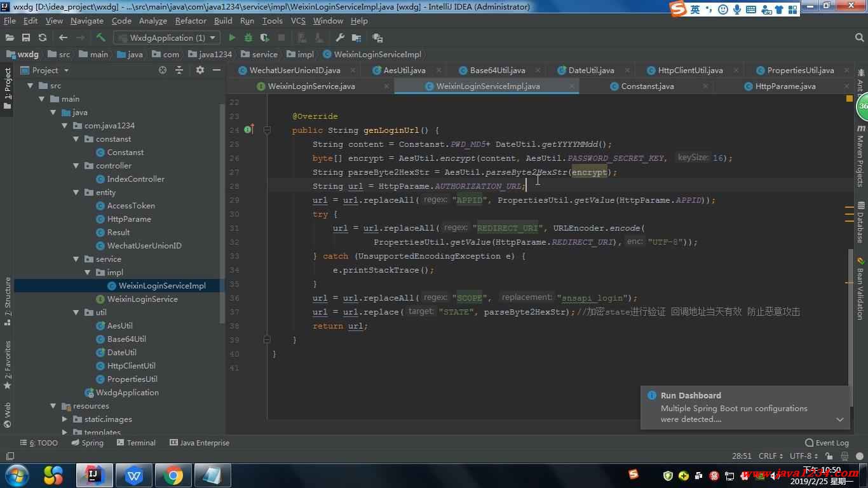This screenshot has width=868, height=488.
Task: Click the Synchronize refresh toolbar icon
Action: point(43,38)
